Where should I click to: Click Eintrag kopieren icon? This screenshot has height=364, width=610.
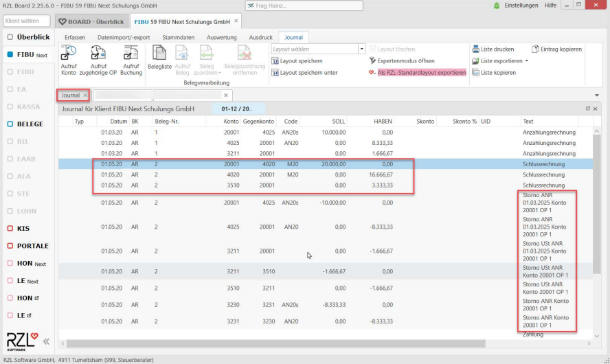pyautogui.click(x=536, y=49)
